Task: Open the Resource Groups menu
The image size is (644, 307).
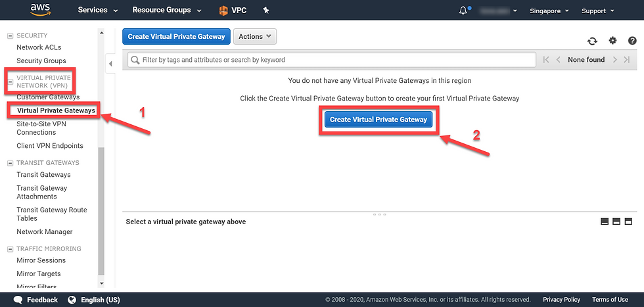Action: coord(167,10)
